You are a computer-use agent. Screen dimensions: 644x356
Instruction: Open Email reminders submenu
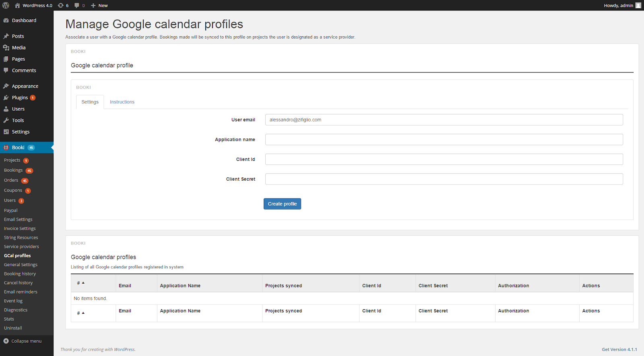click(21, 292)
